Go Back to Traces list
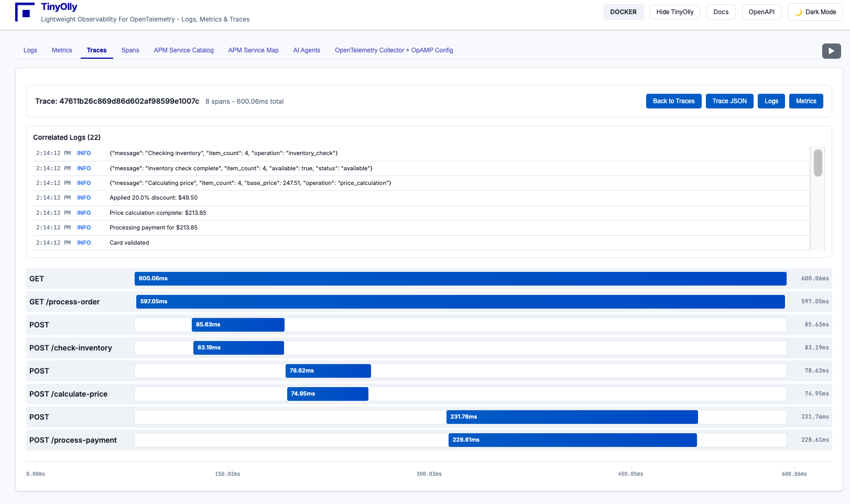The height and width of the screenshot is (504, 850). coord(673,101)
